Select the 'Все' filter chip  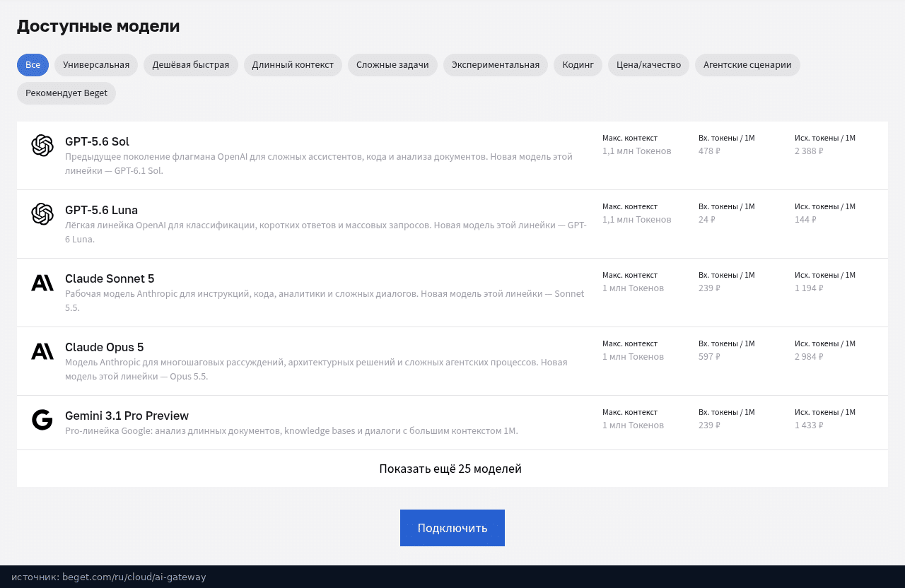click(33, 65)
